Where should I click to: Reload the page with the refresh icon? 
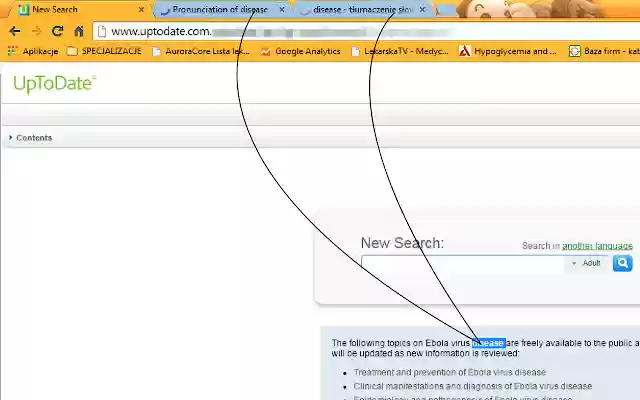point(58,31)
